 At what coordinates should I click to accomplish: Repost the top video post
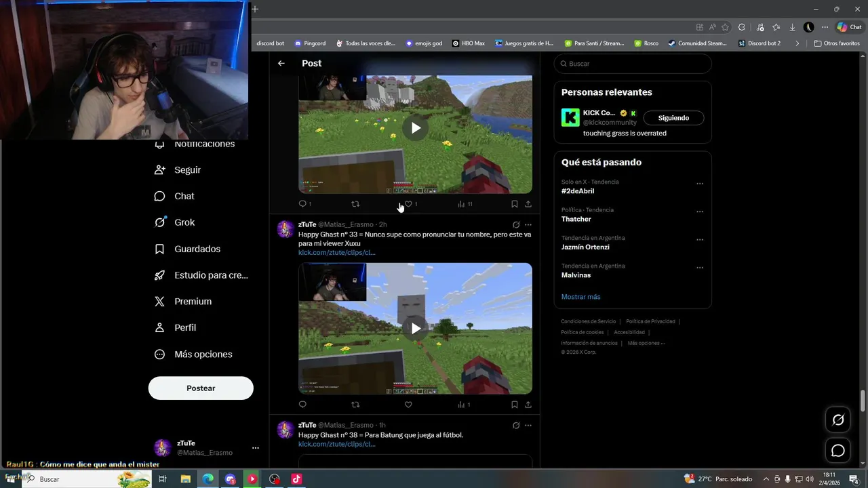355,204
